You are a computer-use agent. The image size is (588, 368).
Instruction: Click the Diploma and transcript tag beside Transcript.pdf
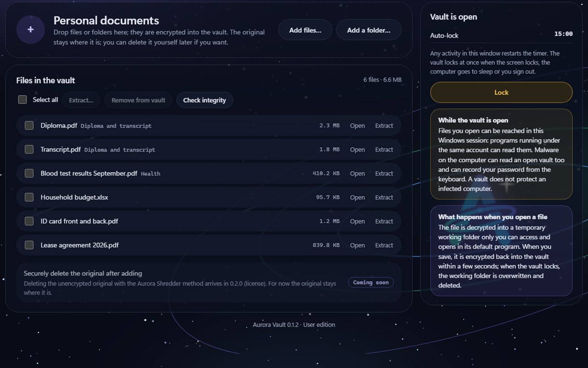(120, 150)
